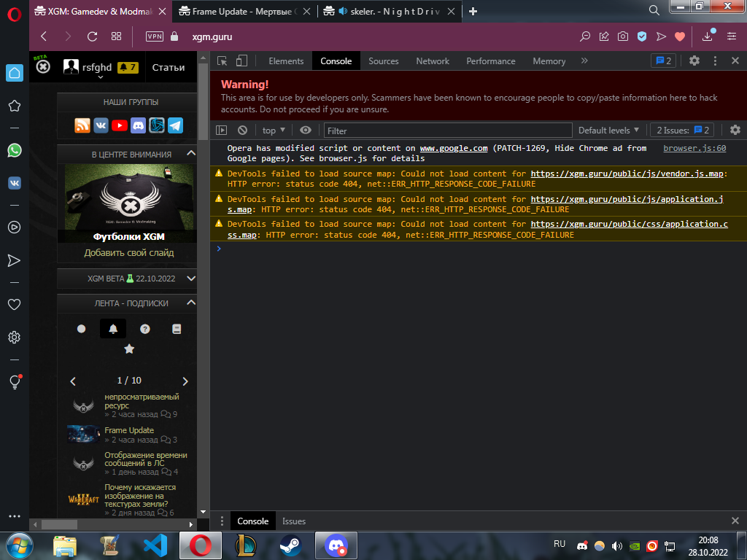
Task: Open the DevTools Network tab
Action: [x=433, y=61]
